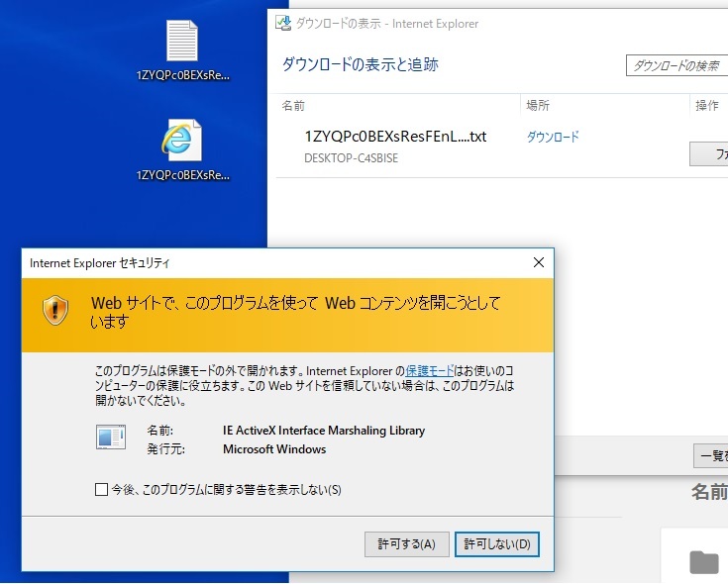The width and height of the screenshot is (728, 584).
Task: Close the Internet Explorer security dialog
Action: [x=538, y=262]
